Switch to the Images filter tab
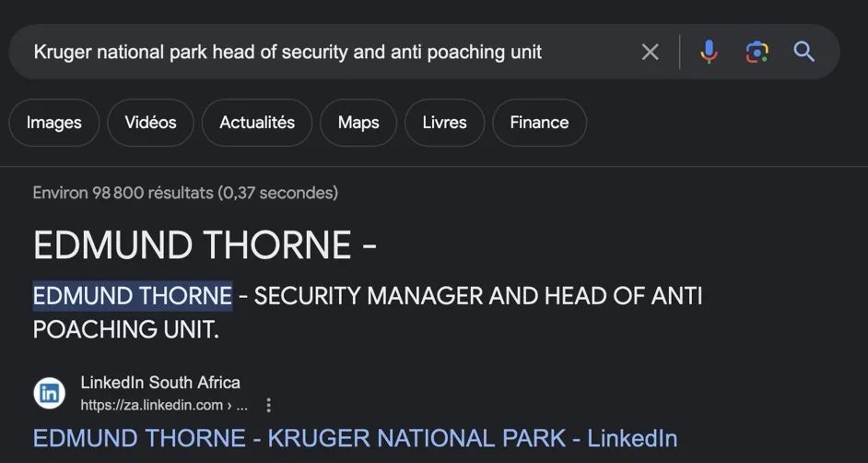 (x=53, y=123)
